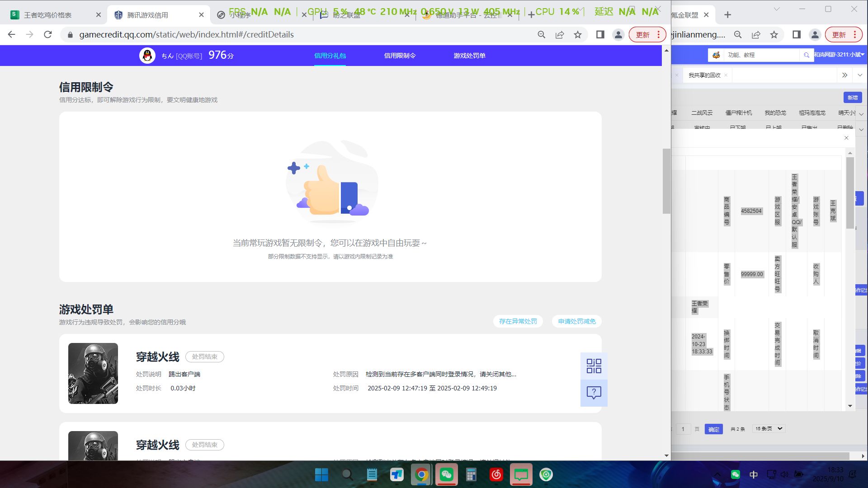Open WeChat from the taskbar
The image size is (868, 488).
pyautogui.click(x=447, y=474)
